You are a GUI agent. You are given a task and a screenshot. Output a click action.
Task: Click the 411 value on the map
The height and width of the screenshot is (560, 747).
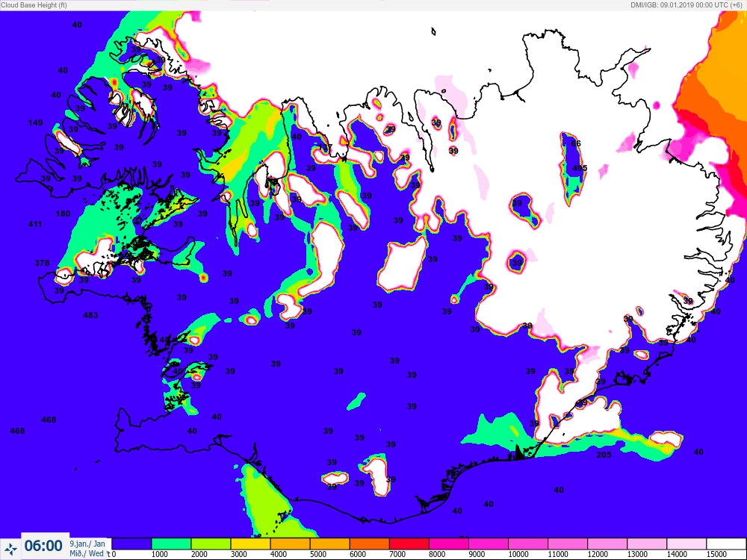(x=35, y=224)
